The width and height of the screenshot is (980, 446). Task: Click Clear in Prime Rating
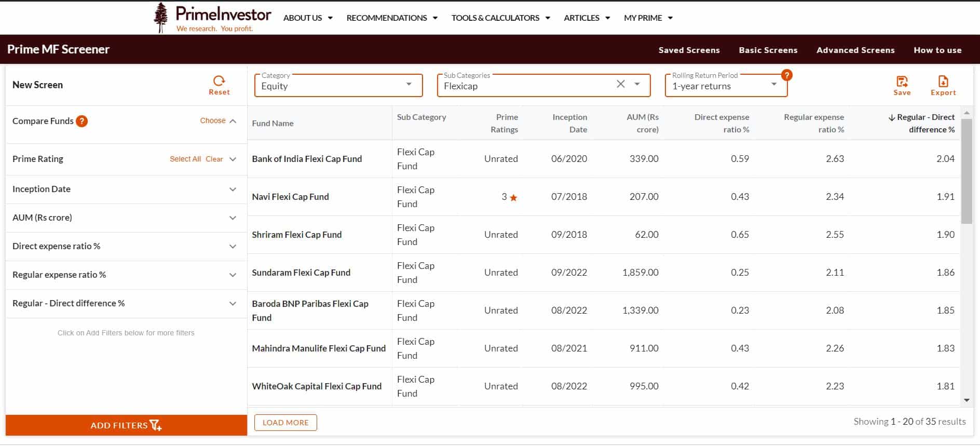(x=214, y=159)
